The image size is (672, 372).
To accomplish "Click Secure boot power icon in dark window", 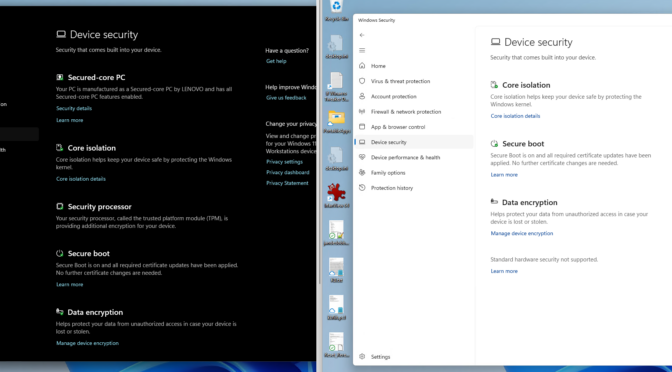I will [x=60, y=254].
